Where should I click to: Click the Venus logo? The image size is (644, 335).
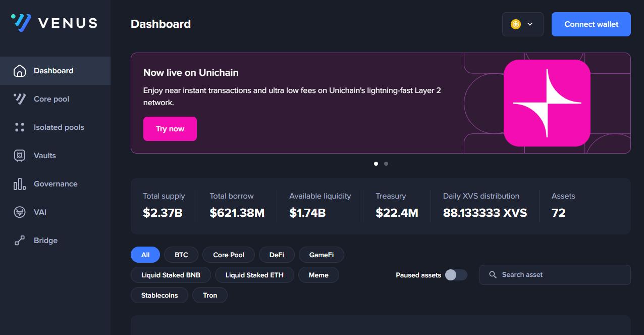pos(54,23)
